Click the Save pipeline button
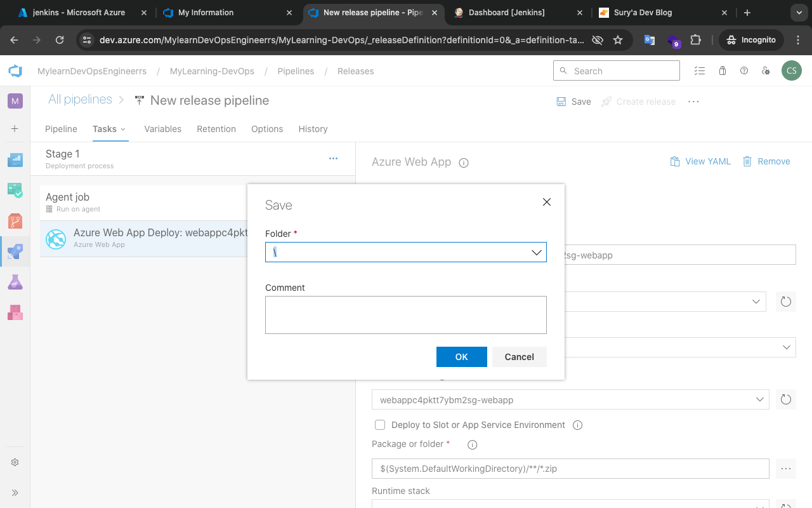 (x=573, y=102)
